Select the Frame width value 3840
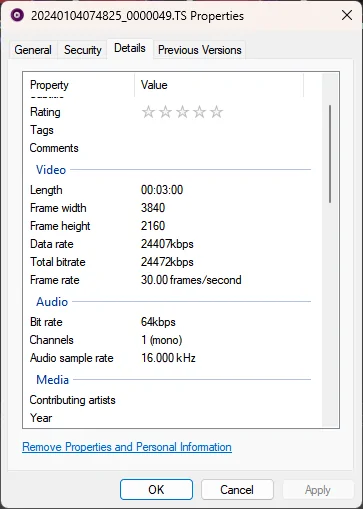This screenshot has height=509, width=363. point(153,208)
